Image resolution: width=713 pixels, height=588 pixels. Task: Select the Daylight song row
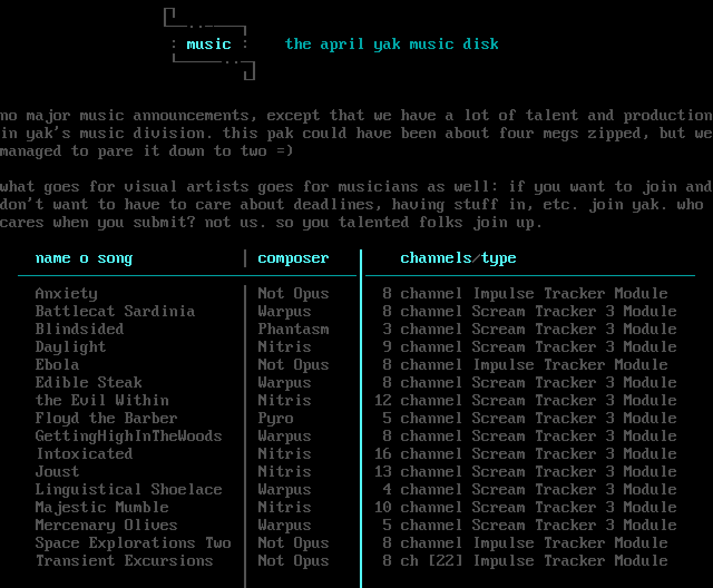coord(71,347)
